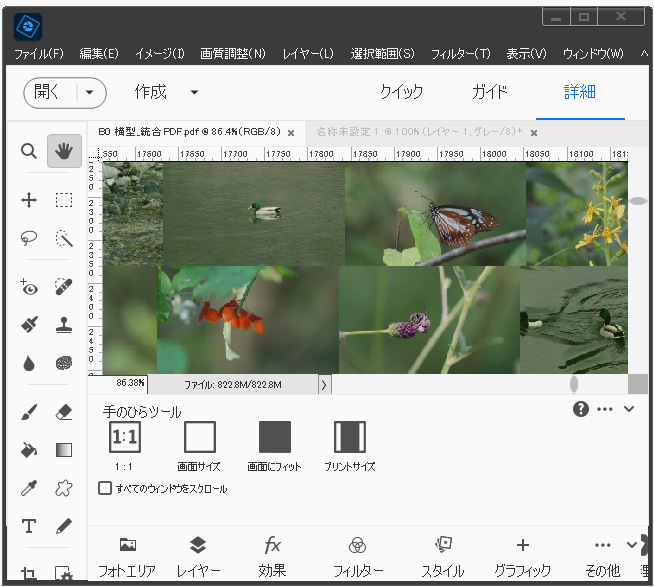Select the Gradient tool
The image size is (654, 587).
pos(64,450)
